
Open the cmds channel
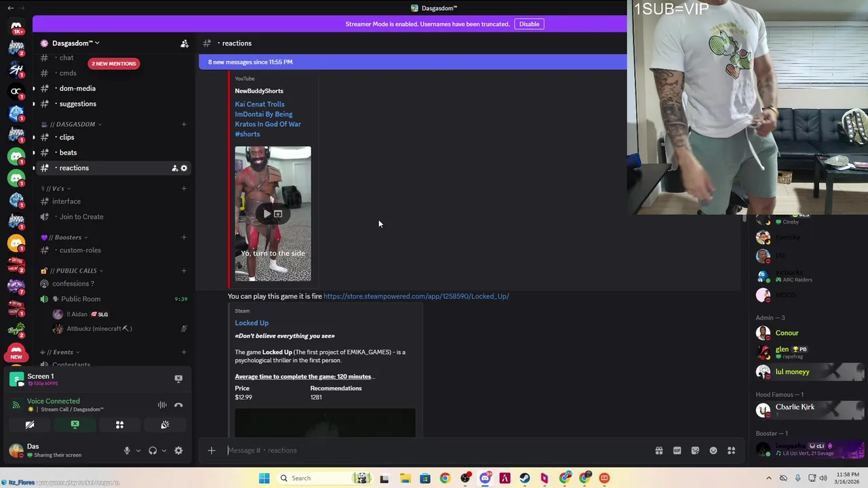[x=68, y=73]
